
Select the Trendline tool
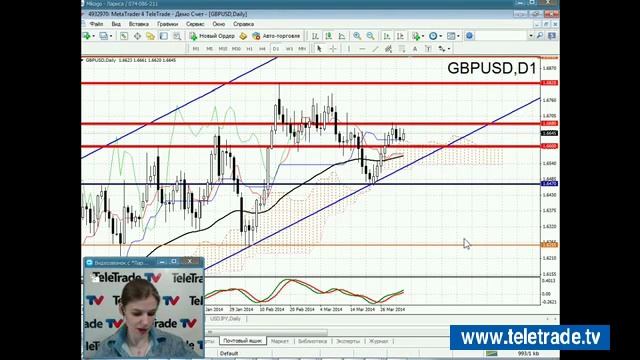(375, 49)
